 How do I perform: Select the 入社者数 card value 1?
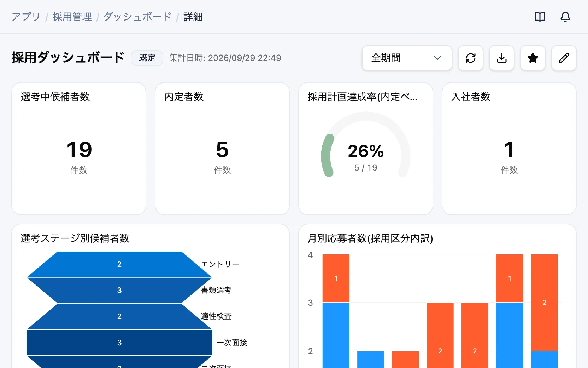pyautogui.click(x=509, y=150)
